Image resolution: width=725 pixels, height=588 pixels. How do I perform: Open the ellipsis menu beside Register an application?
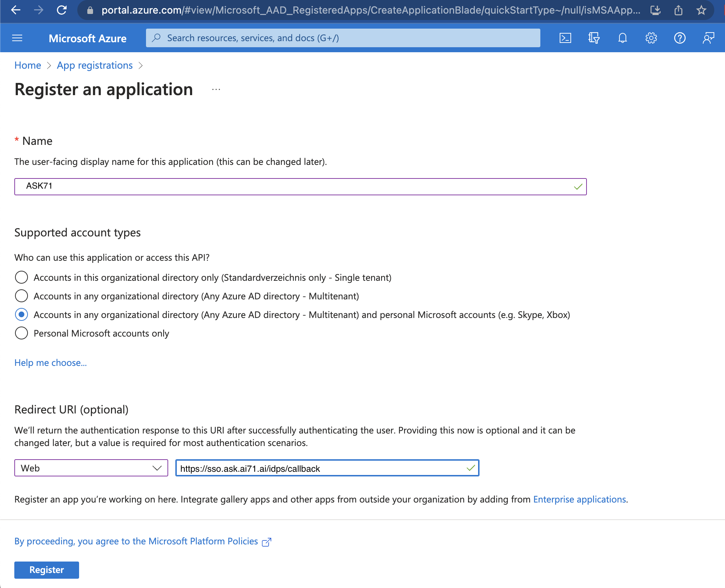tap(216, 89)
